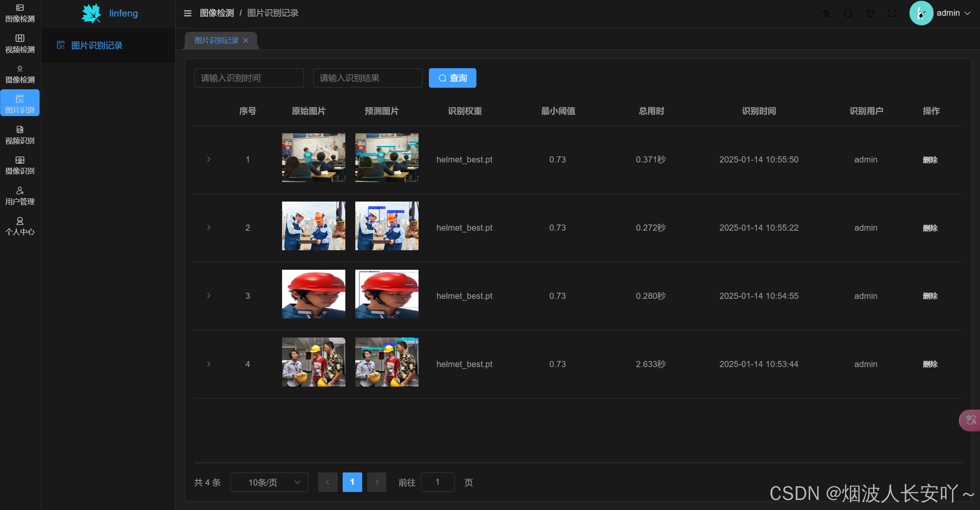Go to the previous page

[328, 482]
